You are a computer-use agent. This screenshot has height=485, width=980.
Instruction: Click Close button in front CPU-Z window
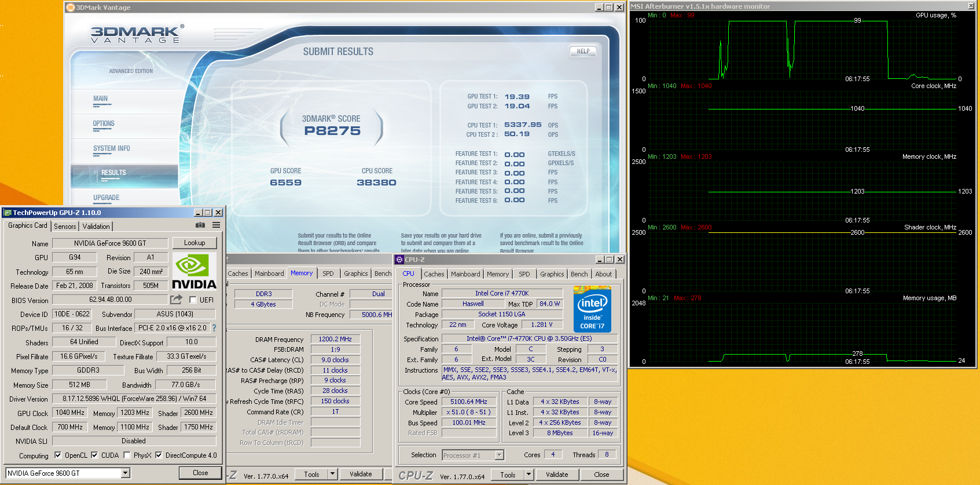click(601, 475)
